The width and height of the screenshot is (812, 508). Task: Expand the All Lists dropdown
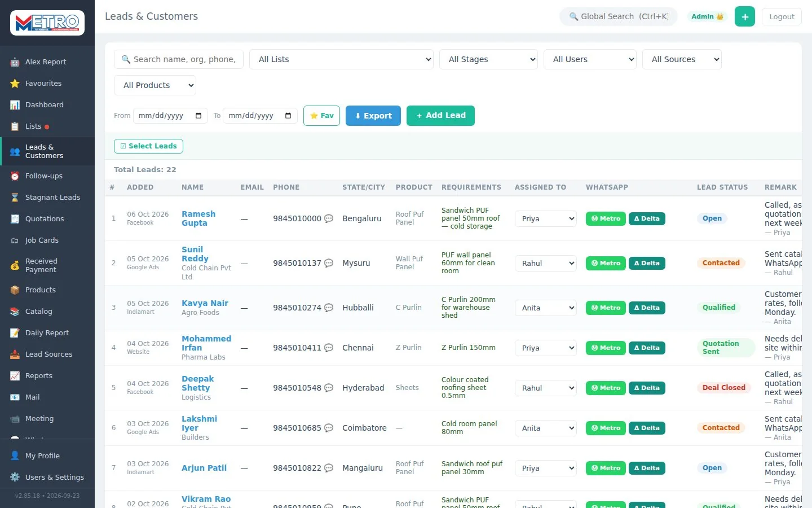(x=341, y=59)
